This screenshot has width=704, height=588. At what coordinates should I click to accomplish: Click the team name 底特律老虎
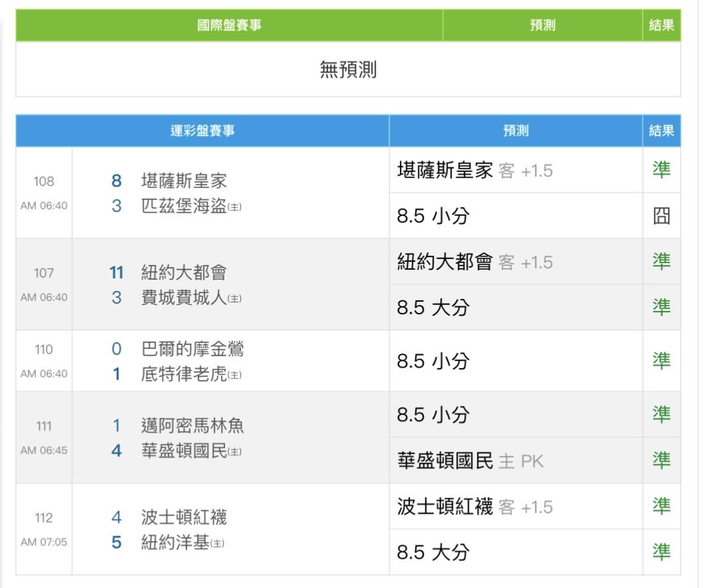183,374
